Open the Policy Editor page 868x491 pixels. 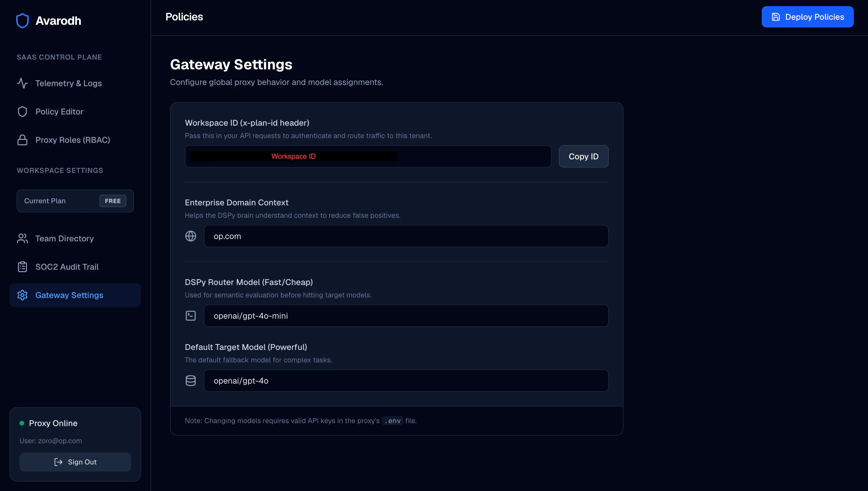coord(75,112)
